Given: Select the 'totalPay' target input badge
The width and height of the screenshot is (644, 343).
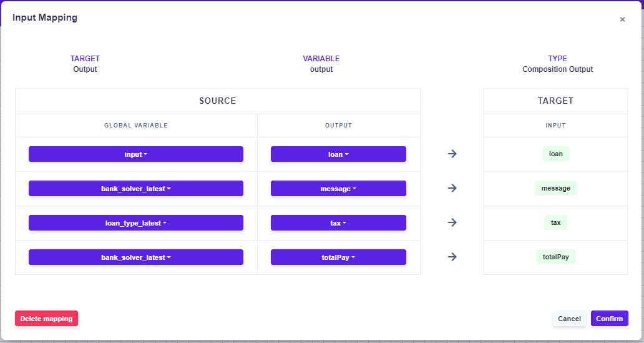Looking at the screenshot, I should coord(555,257).
